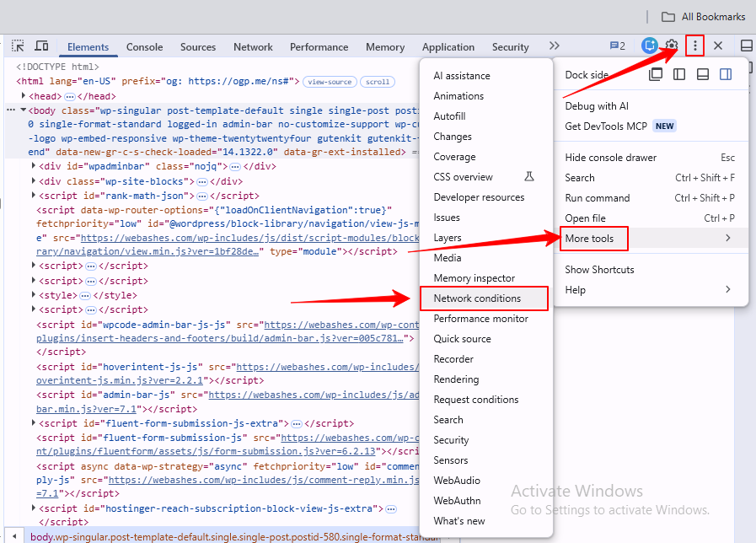756x543 pixels.
Task: Click the body node three-dot actions icon
Action: pyautogui.click(x=11, y=110)
